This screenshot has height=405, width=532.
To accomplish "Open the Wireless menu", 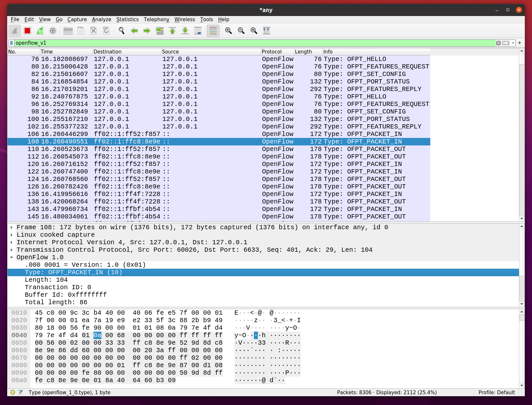I will 185,20.
